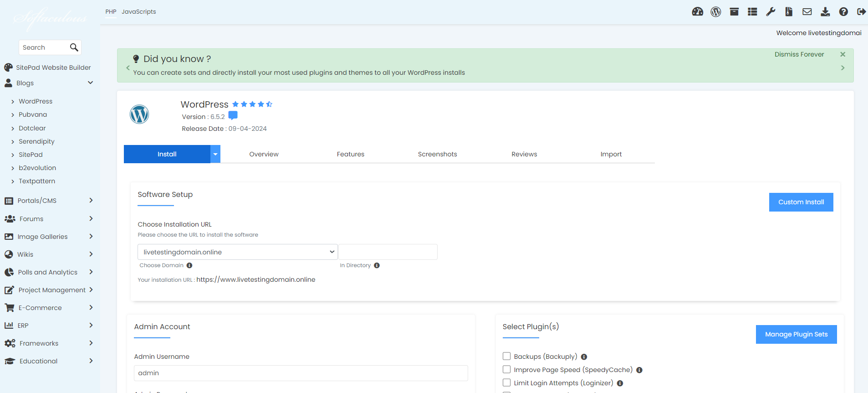Select the JavaScripts menu item

pyautogui.click(x=138, y=11)
